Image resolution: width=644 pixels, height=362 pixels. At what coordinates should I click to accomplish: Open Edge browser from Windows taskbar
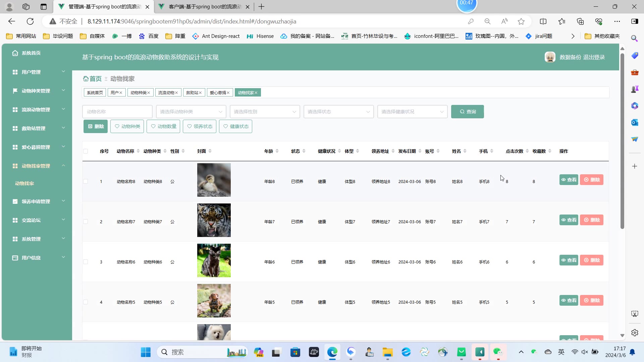tap(332, 352)
